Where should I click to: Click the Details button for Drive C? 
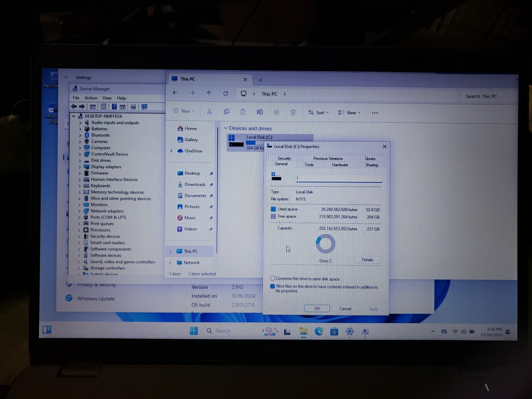[x=367, y=260]
